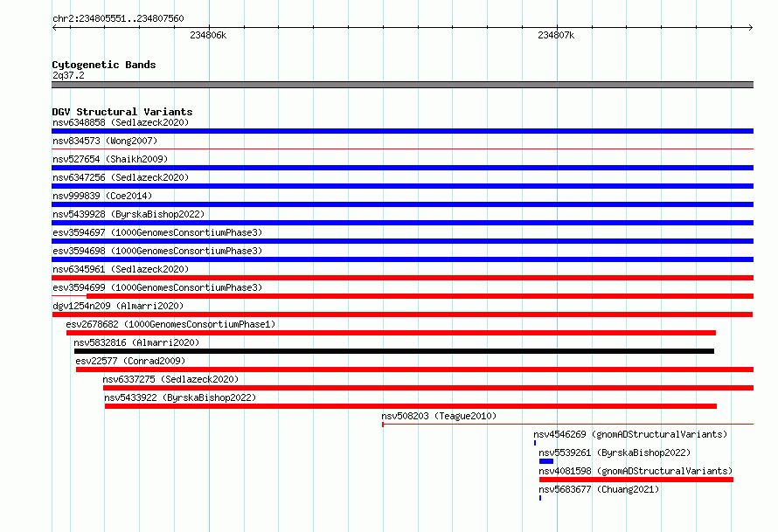
Task: Select the blue bar under nsv5439928
Action: click(402, 223)
